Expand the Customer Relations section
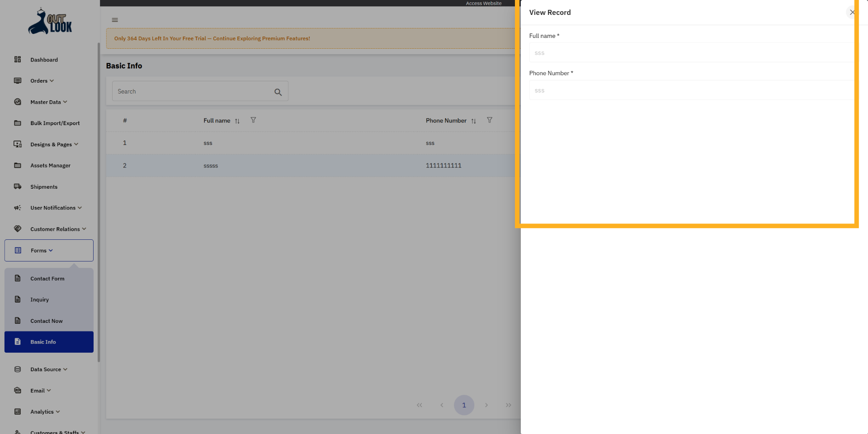This screenshot has height=434, width=868. pos(54,229)
